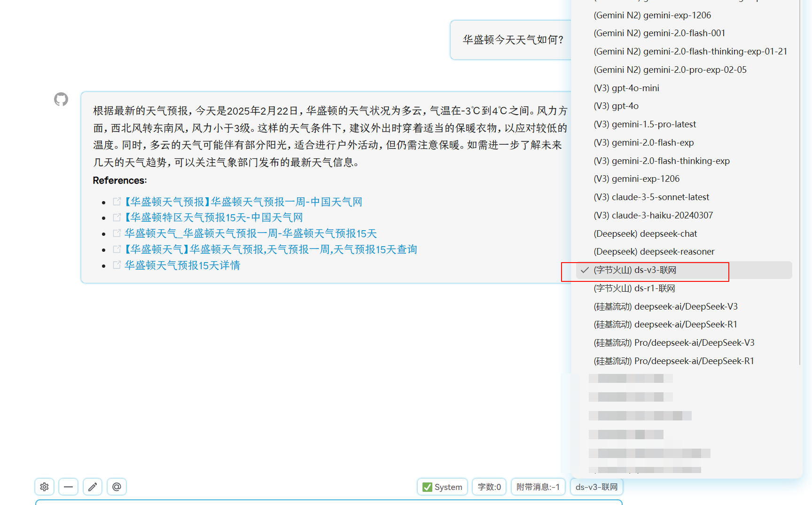Focus the chat message input field
Screen dimensions: 812x505
[329, 502]
